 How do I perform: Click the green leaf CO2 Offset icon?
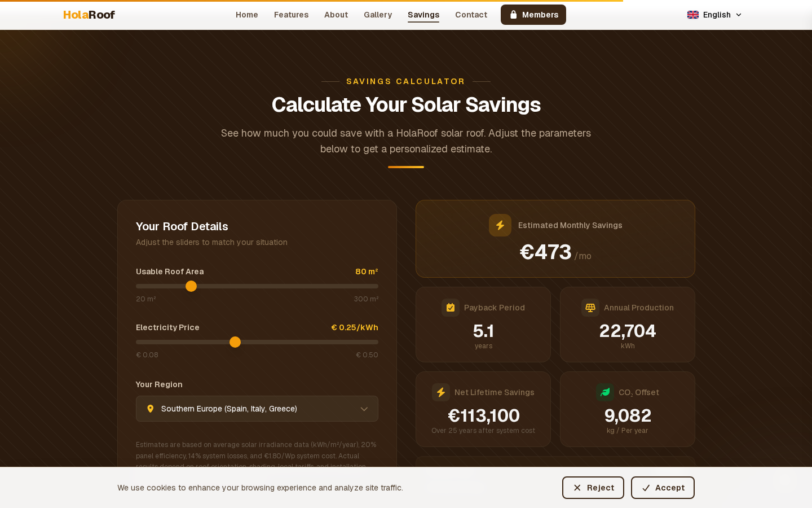[x=605, y=392]
